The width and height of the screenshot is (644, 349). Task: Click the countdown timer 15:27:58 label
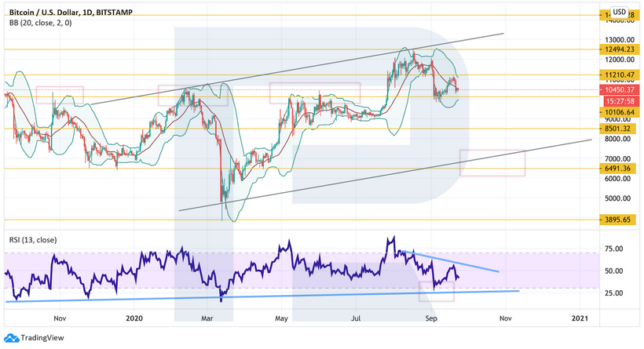point(619,101)
